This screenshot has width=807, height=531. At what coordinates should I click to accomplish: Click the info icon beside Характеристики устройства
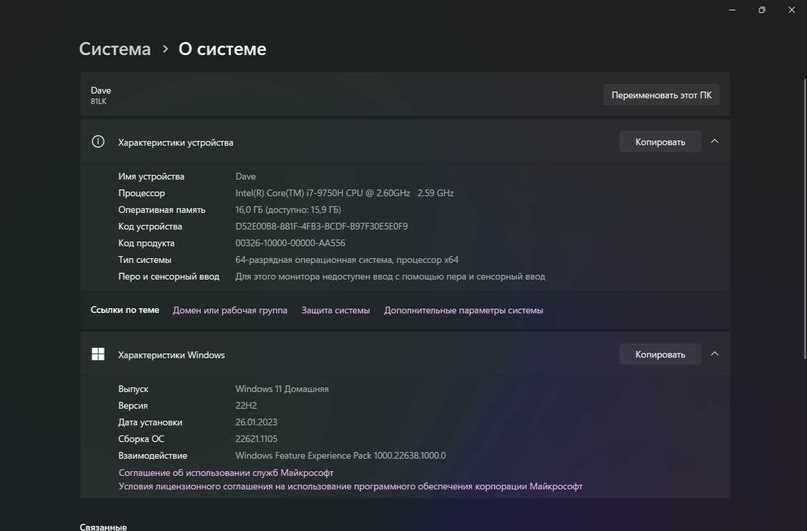[98, 141]
